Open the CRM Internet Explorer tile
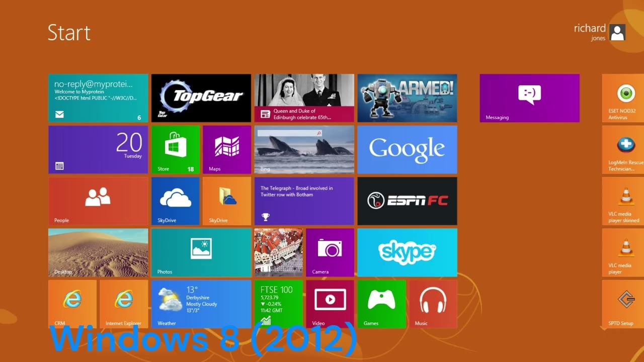The image size is (644, 362). tap(72, 304)
